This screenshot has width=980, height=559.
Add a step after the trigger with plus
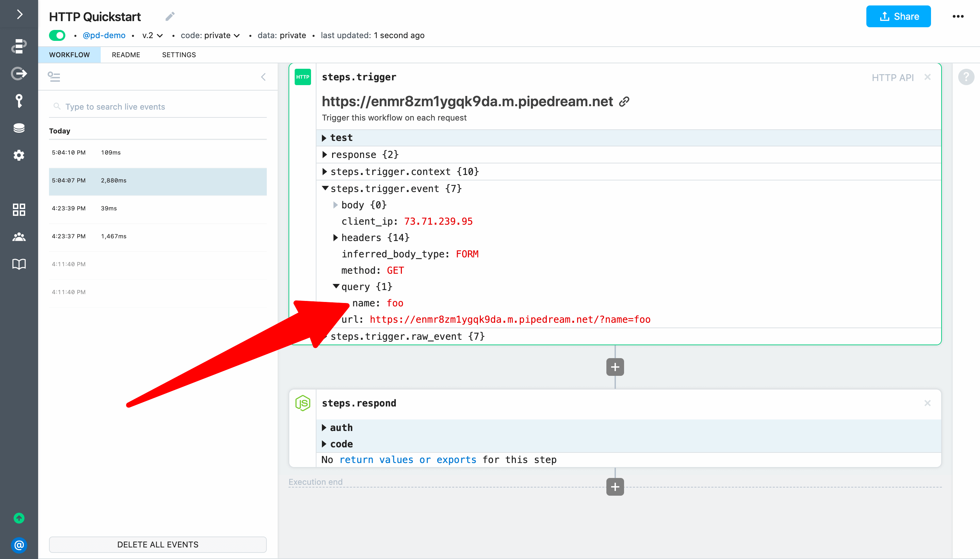pos(615,367)
